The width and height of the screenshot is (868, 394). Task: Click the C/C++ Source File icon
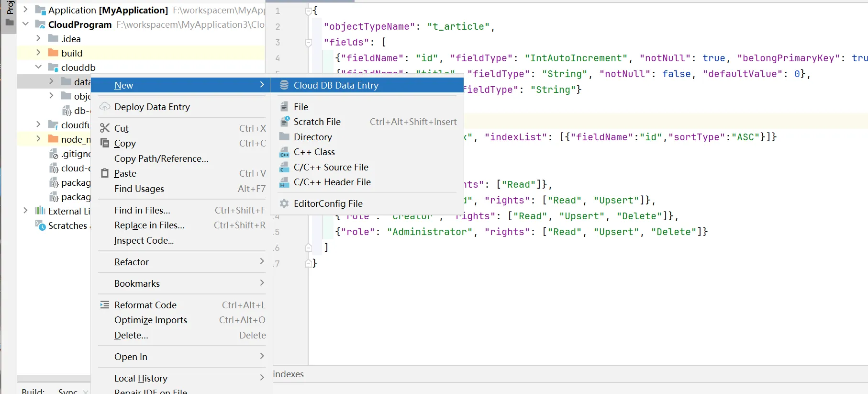284,167
